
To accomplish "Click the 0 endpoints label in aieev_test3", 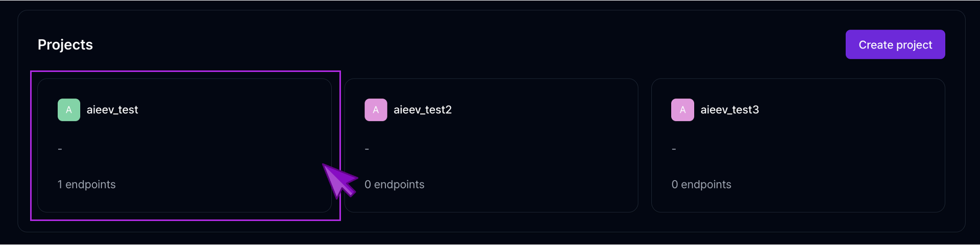I will coord(701,184).
